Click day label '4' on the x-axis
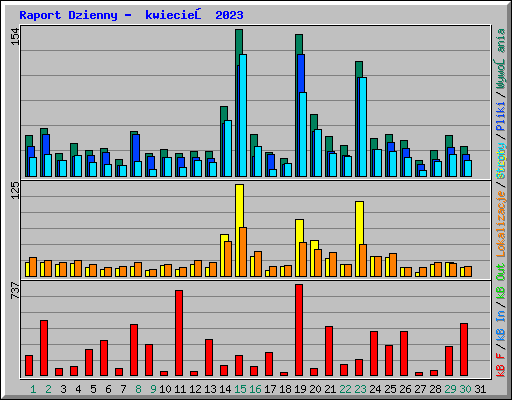The width and height of the screenshot is (512, 400). 78,389
